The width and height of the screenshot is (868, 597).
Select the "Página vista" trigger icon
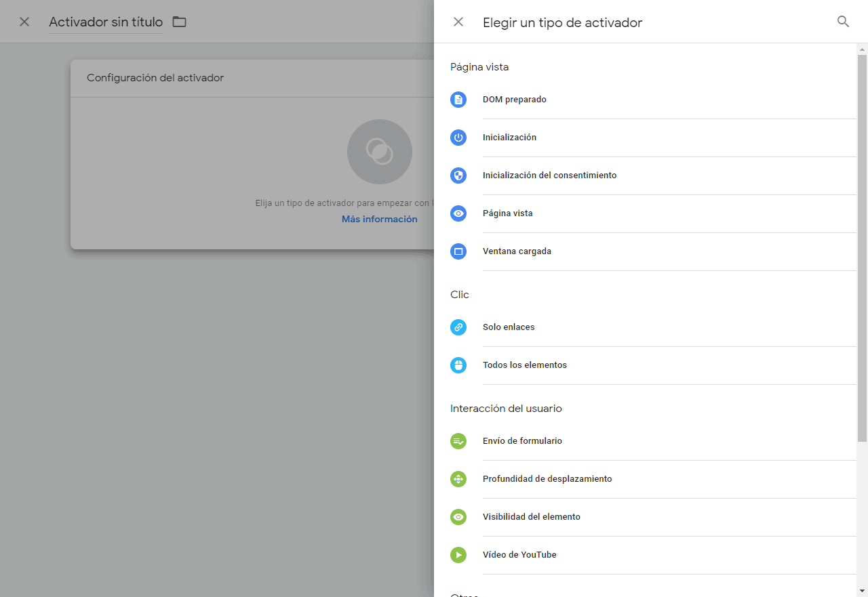(458, 213)
